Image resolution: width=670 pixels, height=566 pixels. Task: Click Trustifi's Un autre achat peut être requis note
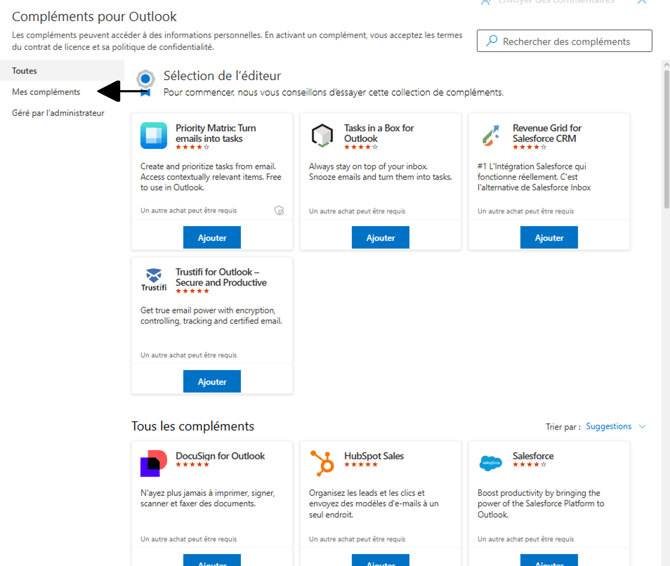188,355
